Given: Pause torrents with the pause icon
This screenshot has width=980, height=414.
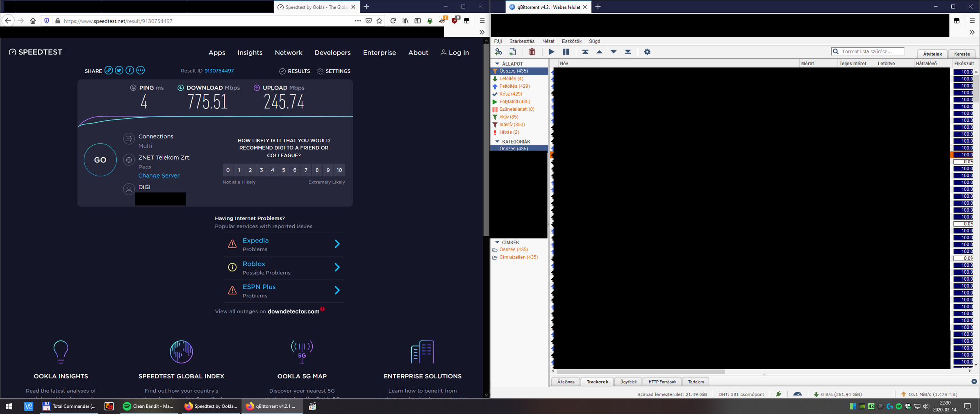Looking at the screenshot, I should pos(566,52).
